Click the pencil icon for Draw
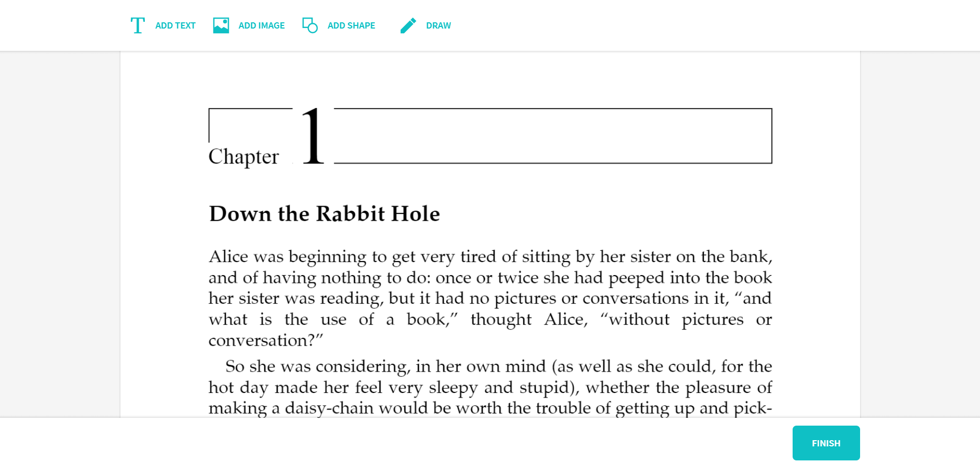Screen dimensions: 980x463 coord(408,25)
